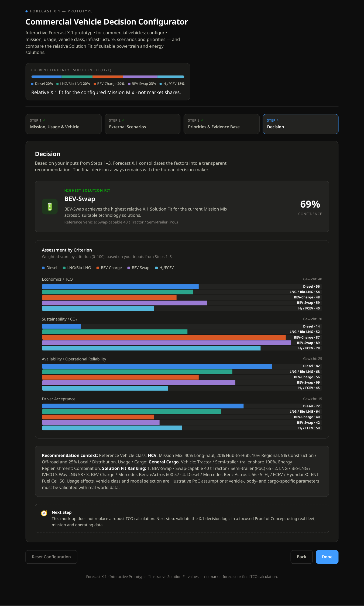Go to Step 2 External Scenarios
The height and width of the screenshot is (606, 364).
(x=142, y=124)
